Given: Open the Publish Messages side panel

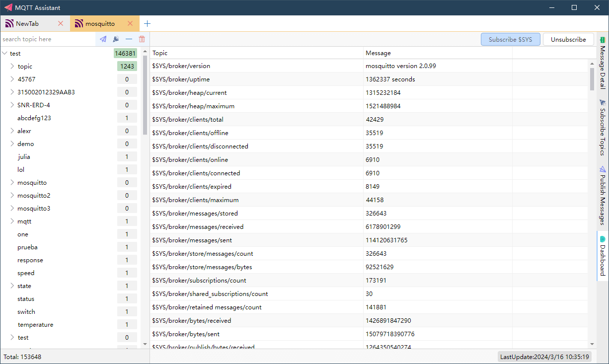Looking at the screenshot, I should [x=603, y=195].
